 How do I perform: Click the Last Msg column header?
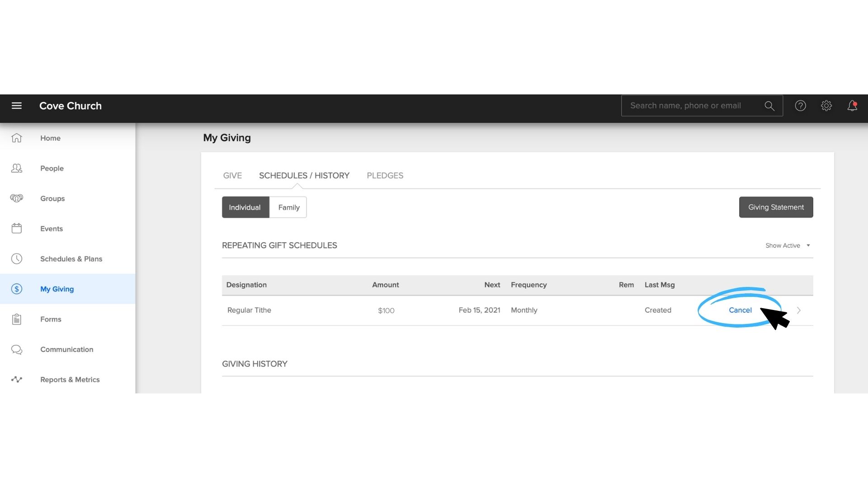point(660,285)
